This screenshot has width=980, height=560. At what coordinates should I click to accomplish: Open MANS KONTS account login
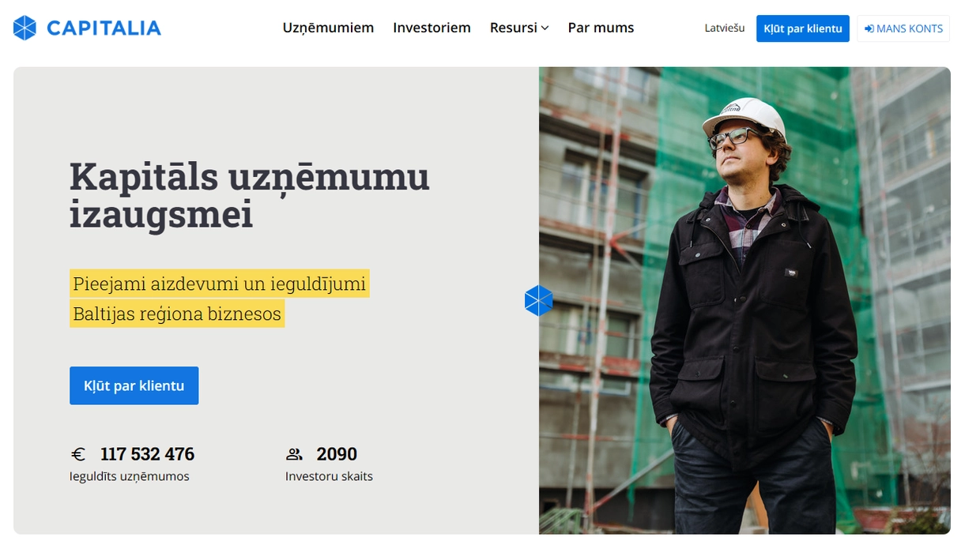tap(903, 28)
